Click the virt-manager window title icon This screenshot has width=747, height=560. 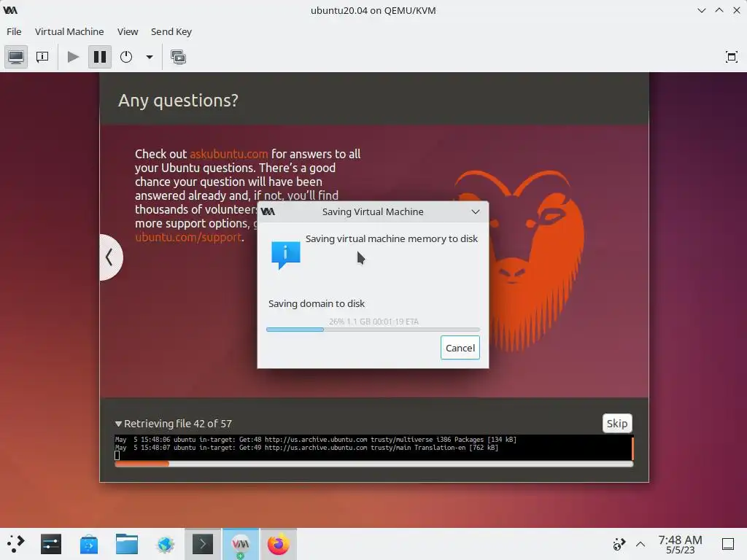[10, 10]
